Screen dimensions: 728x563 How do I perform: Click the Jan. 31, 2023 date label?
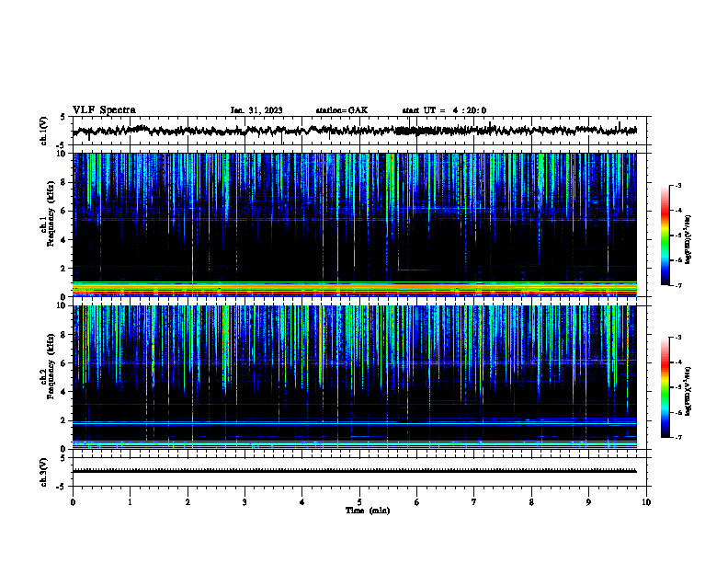pos(256,110)
